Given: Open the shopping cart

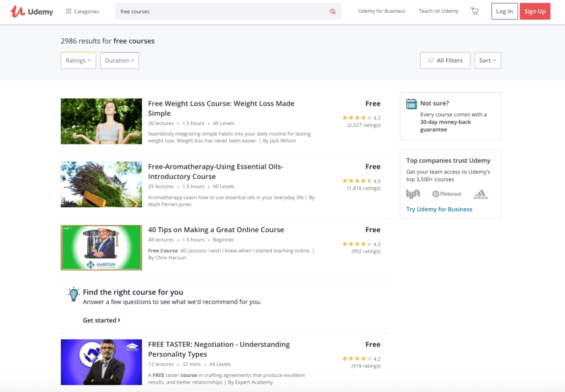Looking at the screenshot, I should 474,11.
